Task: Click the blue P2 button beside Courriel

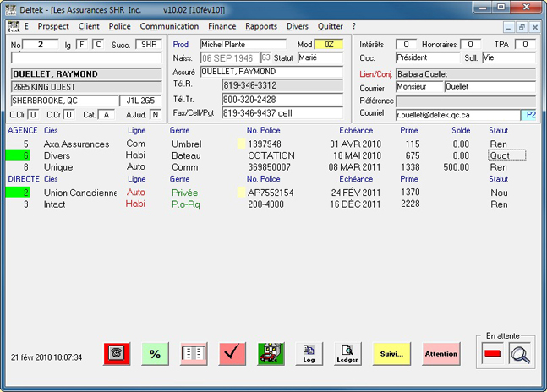Action: click(530, 115)
